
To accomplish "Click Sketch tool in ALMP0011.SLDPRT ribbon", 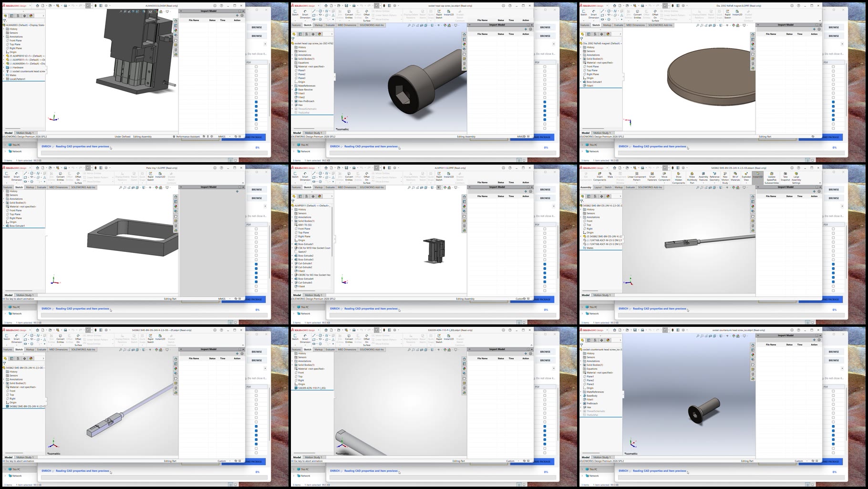I will (x=295, y=174).
